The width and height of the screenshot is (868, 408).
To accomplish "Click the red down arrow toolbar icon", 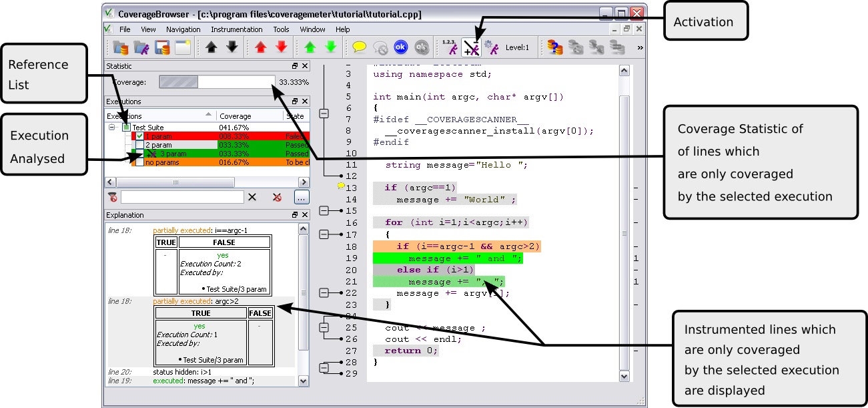I will [281, 47].
